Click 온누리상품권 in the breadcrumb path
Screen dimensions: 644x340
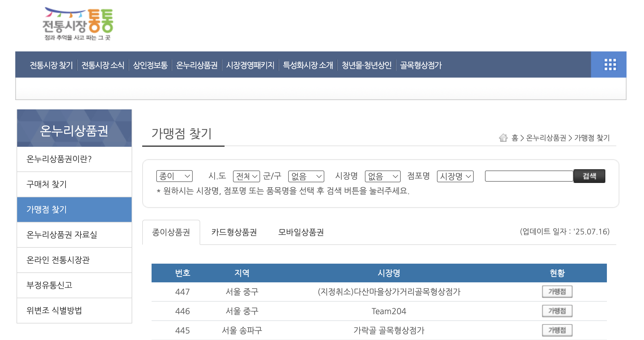tap(546, 138)
